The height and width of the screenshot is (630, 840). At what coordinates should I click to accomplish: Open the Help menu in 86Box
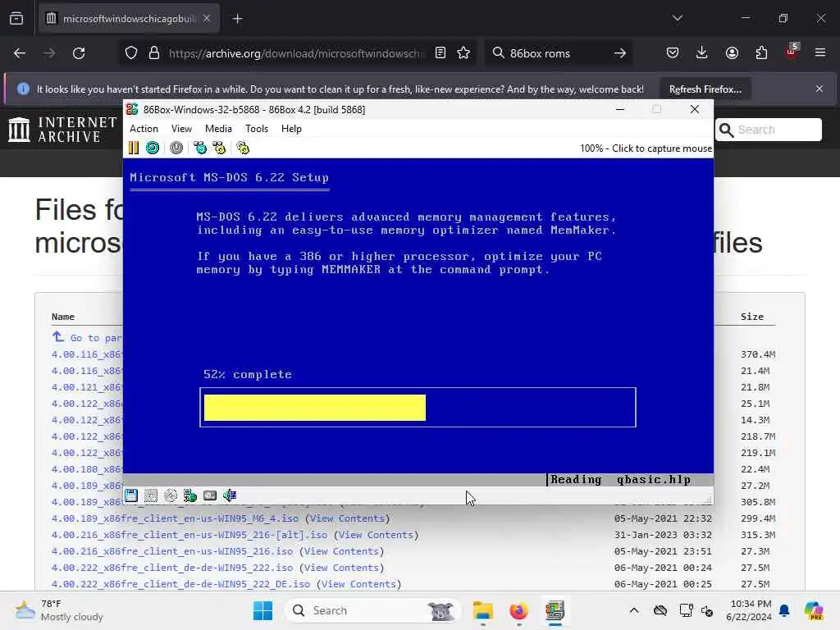click(x=291, y=129)
